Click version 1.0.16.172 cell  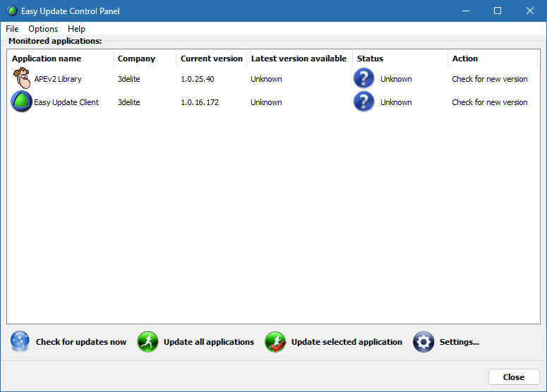pyautogui.click(x=200, y=102)
